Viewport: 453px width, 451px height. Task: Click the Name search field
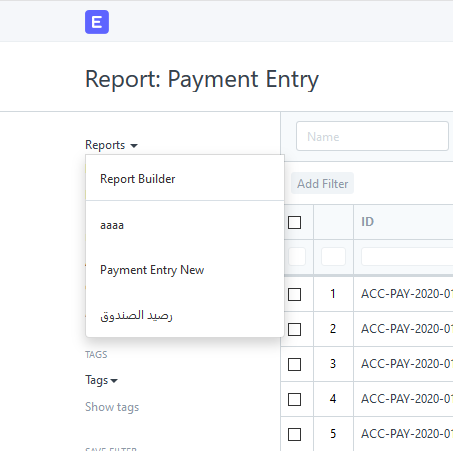[372, 136]
